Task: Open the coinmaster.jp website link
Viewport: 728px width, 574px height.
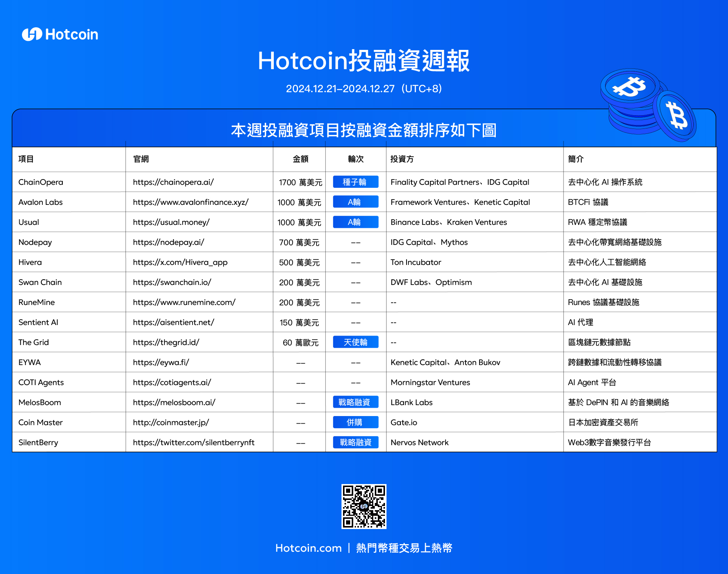Action: click(x=171, y=422)
